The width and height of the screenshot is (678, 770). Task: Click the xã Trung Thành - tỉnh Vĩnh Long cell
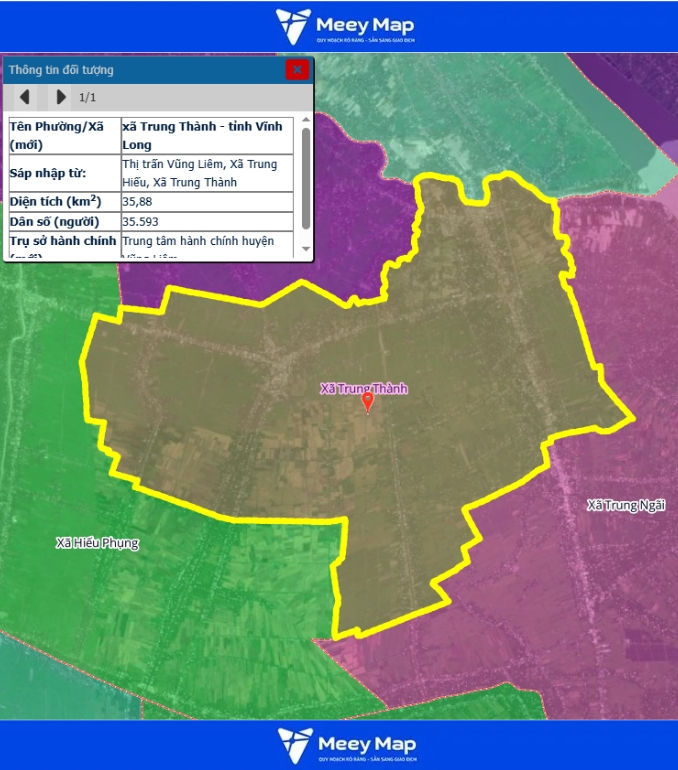[206, 136]
